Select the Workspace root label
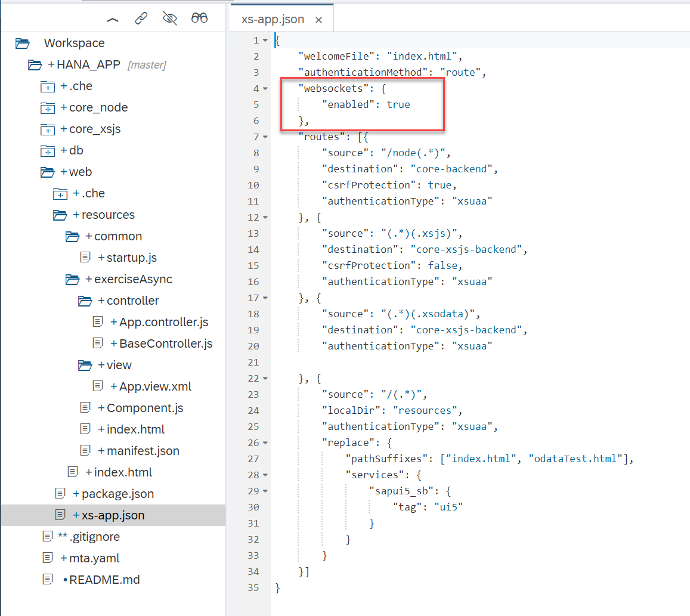 [75, 43]
